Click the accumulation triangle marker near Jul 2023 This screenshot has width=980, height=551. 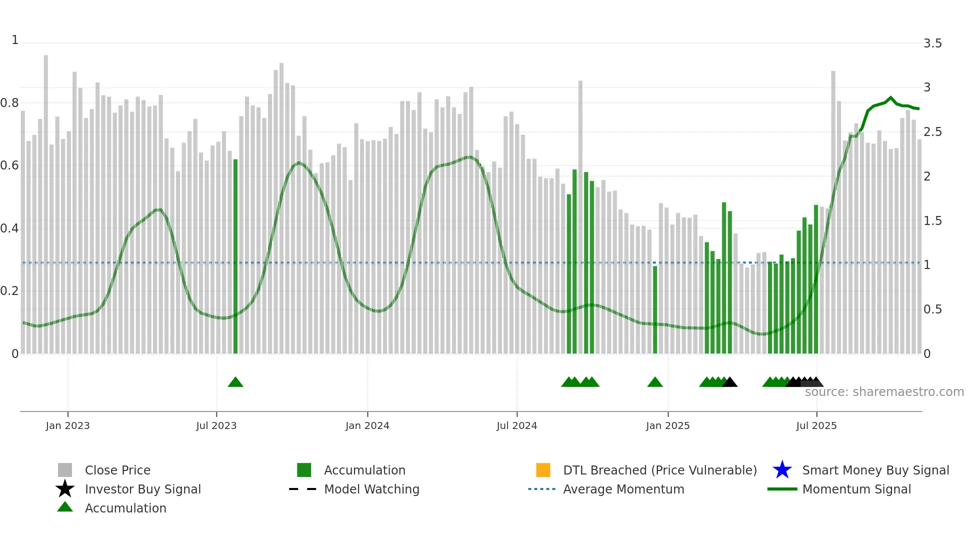coord(235,382)
